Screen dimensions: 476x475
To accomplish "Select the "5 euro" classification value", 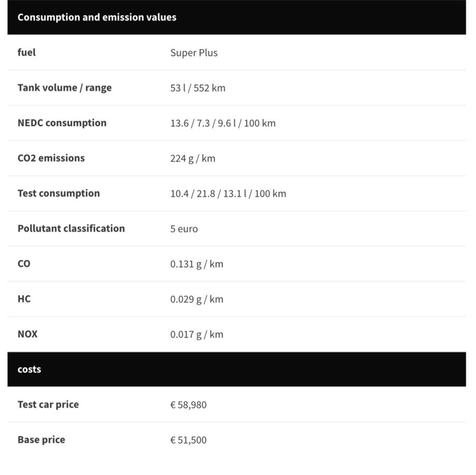I will 184,229.
